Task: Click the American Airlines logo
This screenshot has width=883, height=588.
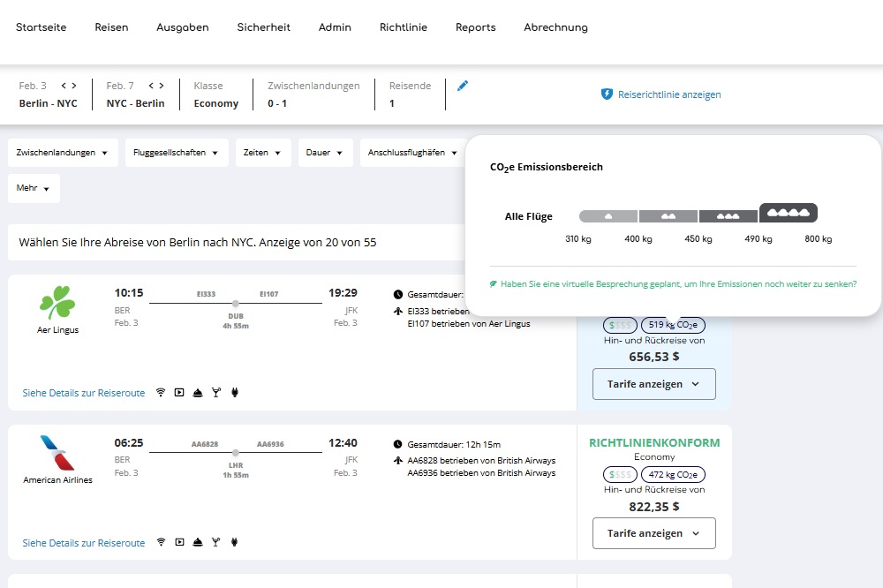Action: pos(57,453)
